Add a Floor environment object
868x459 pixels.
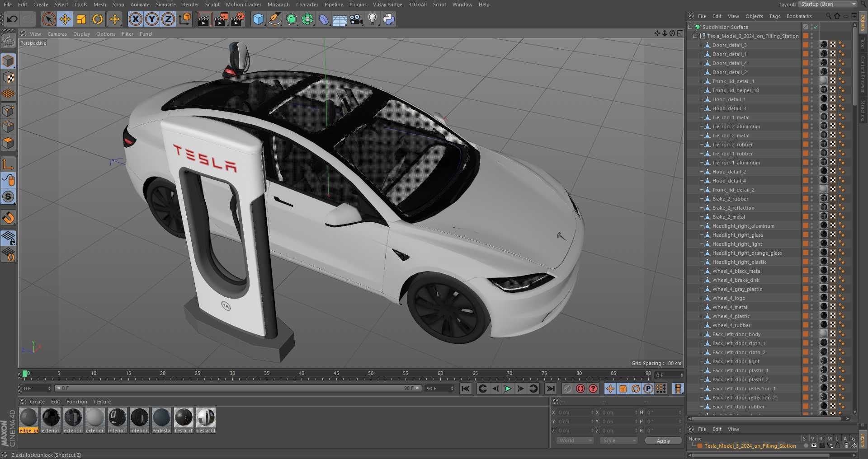pos(340,19)
